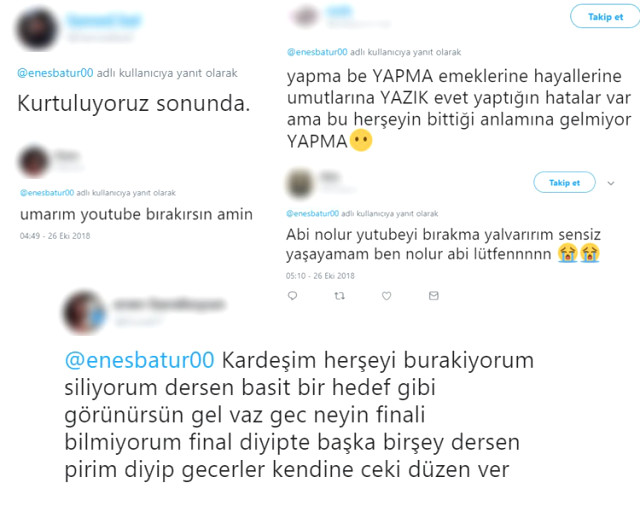Click the large @enesbatur00 mention before Kardeşim
Image resolution: width=640 pixels, height=512 pixels.
click(x=140, y=360)
